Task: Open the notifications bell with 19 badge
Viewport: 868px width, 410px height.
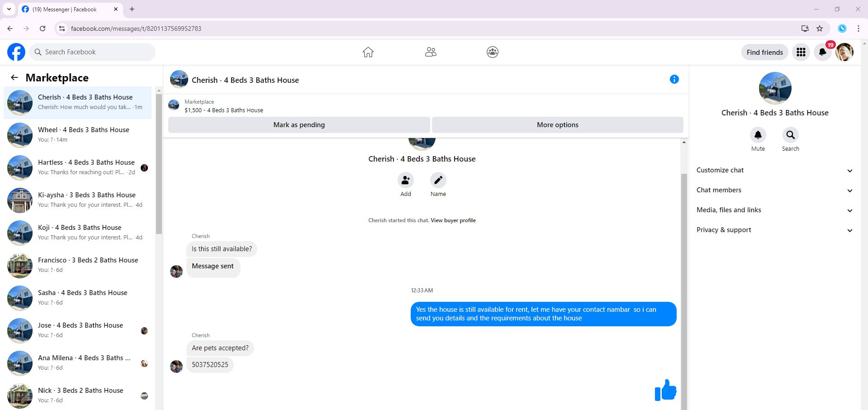Action: (823, 52)
